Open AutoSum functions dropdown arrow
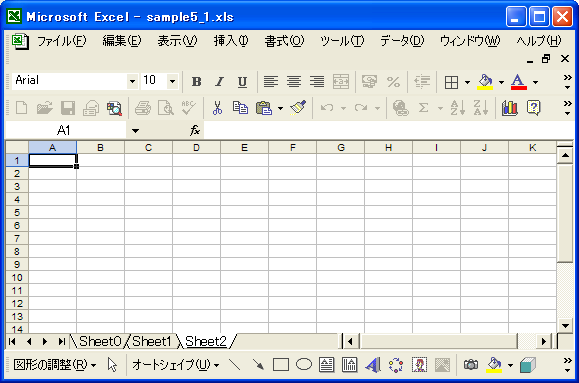This screenshot has width=579, height=383. [x=440, y=108]
